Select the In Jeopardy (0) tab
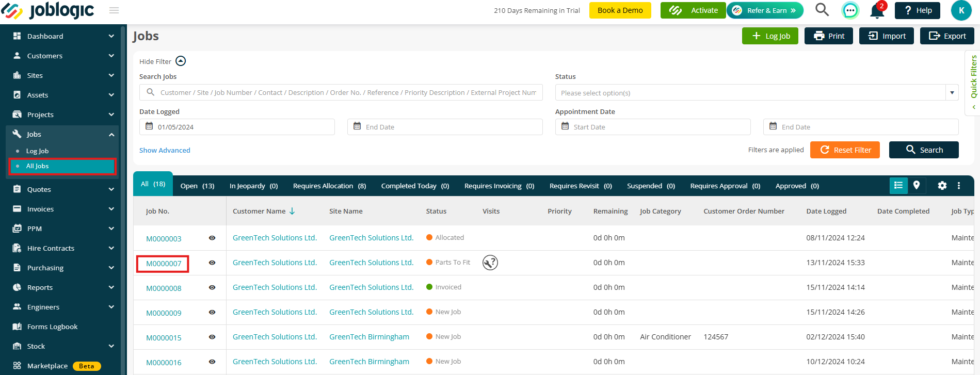Screen dimensions: 980x375 point(253,186)
